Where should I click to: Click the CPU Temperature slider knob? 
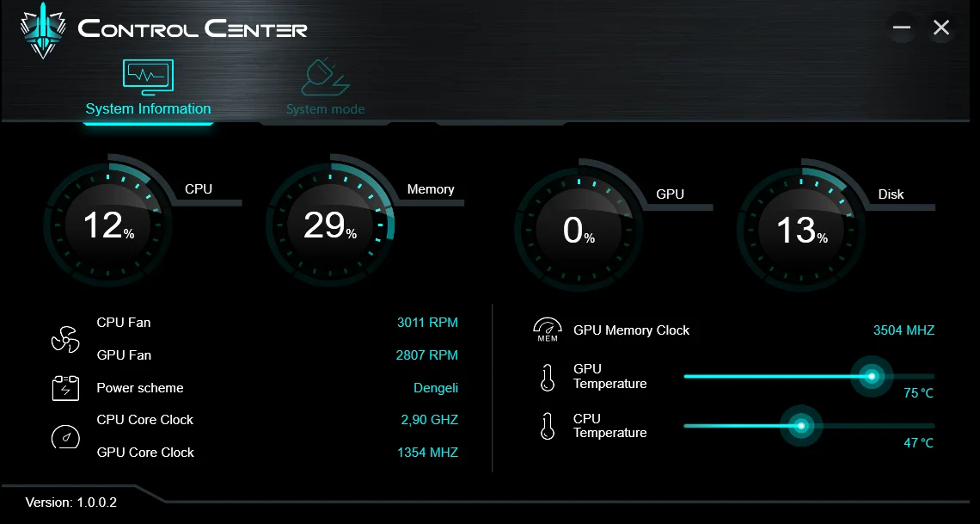pos(801,427)
